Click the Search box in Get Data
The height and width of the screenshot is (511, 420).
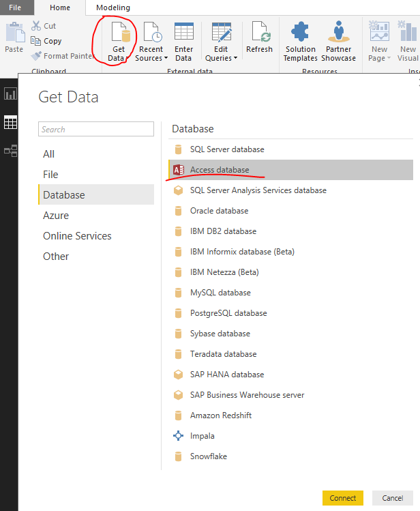[x=96, y=129]
